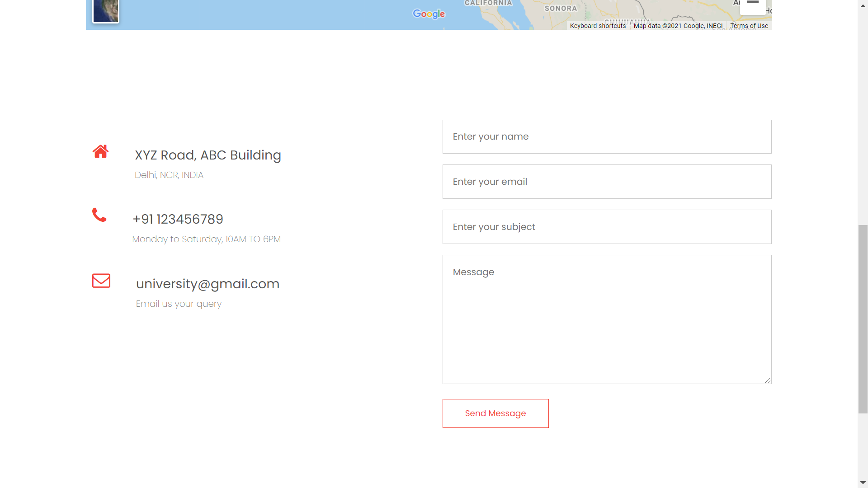Click inside the Enter your subject field
Viewport: 868px width, 488px height.
coord(607,227)
